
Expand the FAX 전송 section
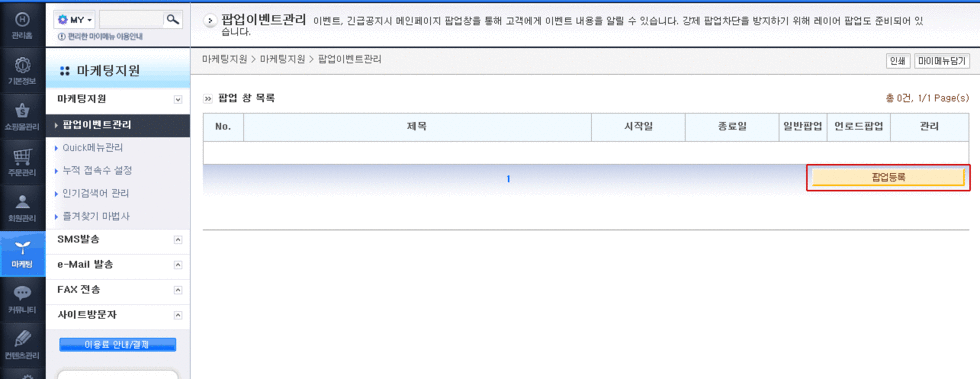178,290
